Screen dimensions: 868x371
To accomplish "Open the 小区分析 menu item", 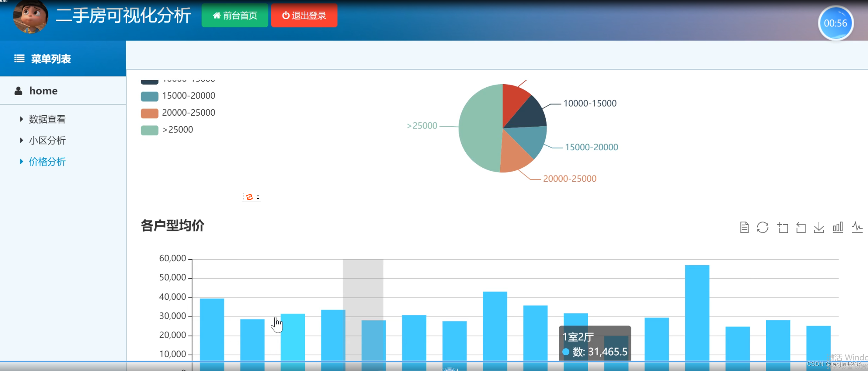I will pyautogui.click(x=47, y=140).
